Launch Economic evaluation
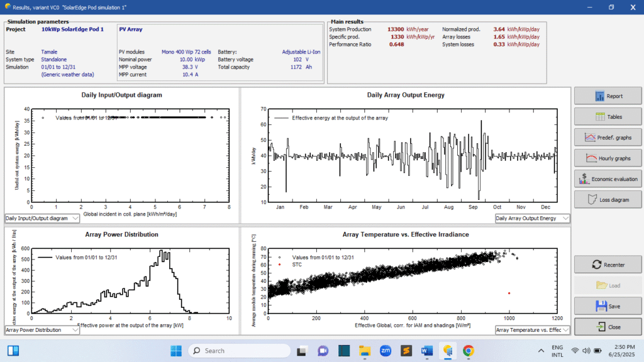The height and width of the screenshot is (362, 644). [x=608, y=178]
